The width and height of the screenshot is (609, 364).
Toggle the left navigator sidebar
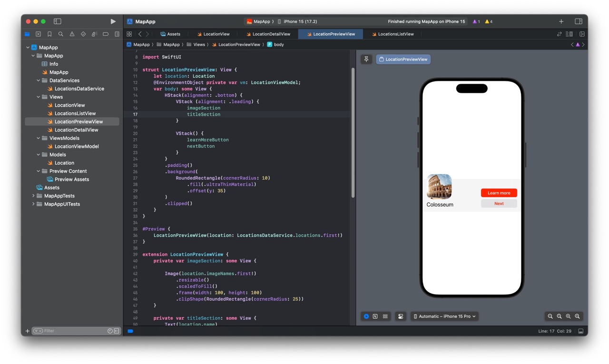point(58,21)
